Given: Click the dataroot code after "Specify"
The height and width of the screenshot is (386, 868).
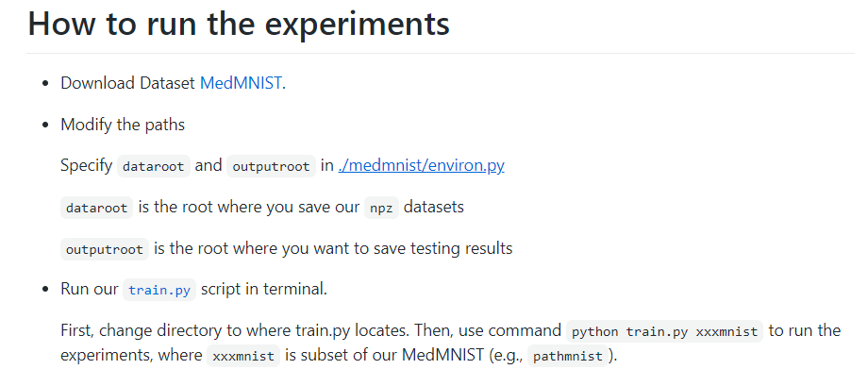Looking at the screenshot, I should (155, 166).
